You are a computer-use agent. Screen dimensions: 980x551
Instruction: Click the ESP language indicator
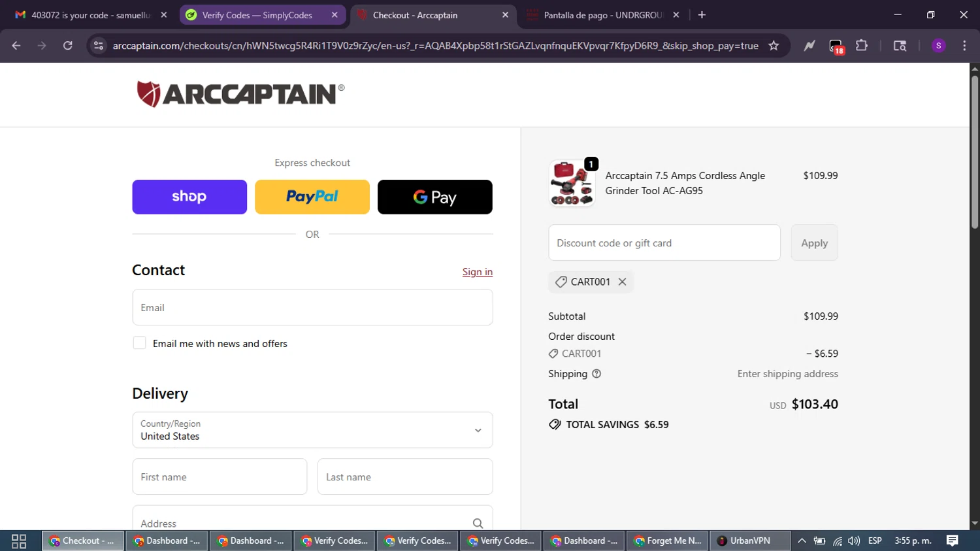tap(875, 541)
